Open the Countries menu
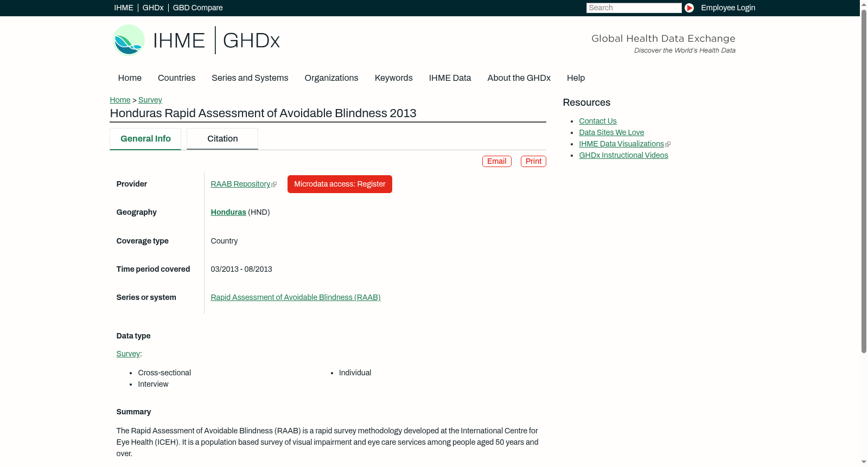The image size is (868, 467). 176,78
